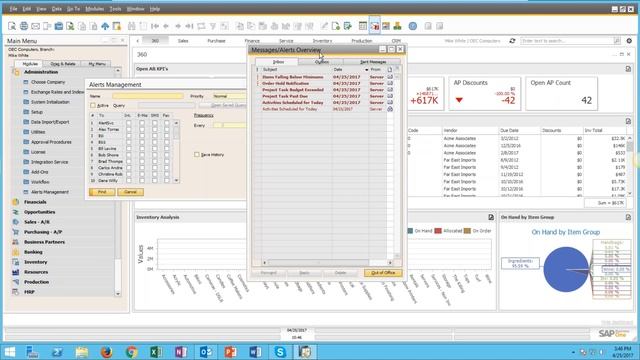Open Print Preview from the toolbar
Screen dimensions: 640x360
pyautogui.click(x=12, y=26)
